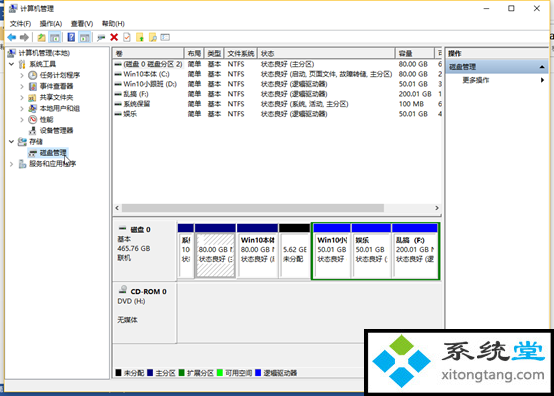Expand the 服务和应用程序 node
Image resolution: width=554 pixels, height=396 pixels.
pyautogui.click(x=12, y=164)
